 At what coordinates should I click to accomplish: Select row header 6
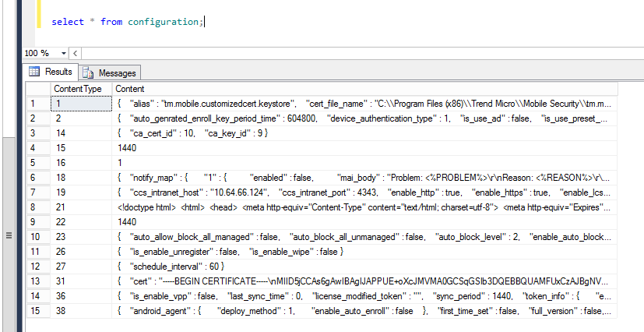(39, 178)
